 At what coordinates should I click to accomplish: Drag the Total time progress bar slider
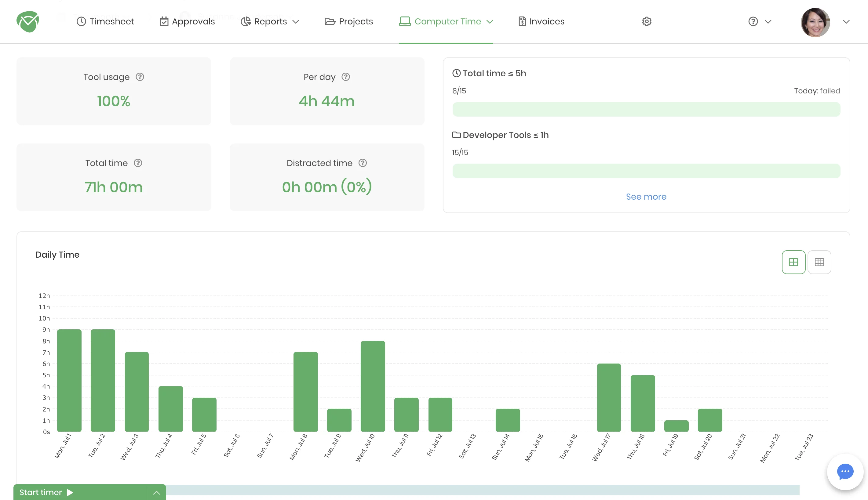[x=646, y=109]
